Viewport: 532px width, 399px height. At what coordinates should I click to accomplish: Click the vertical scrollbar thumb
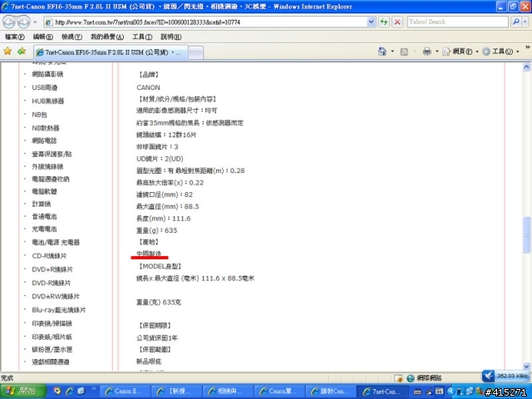(x=526, y=234)
